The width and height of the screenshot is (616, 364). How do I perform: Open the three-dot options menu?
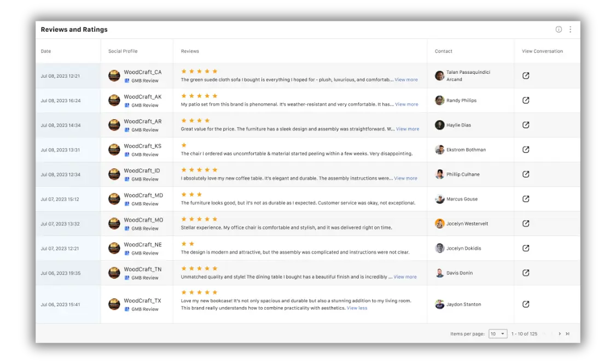[x=570, y=30]
